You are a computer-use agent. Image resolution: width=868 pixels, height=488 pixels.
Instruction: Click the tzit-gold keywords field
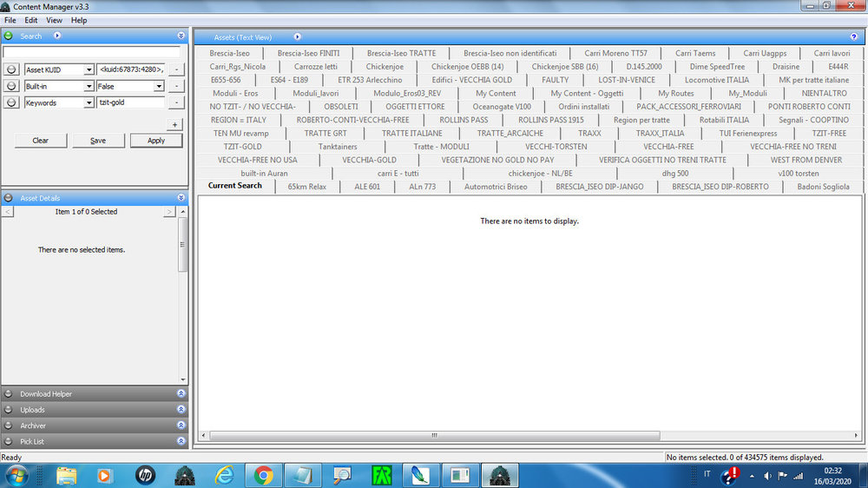pos(131,103)
